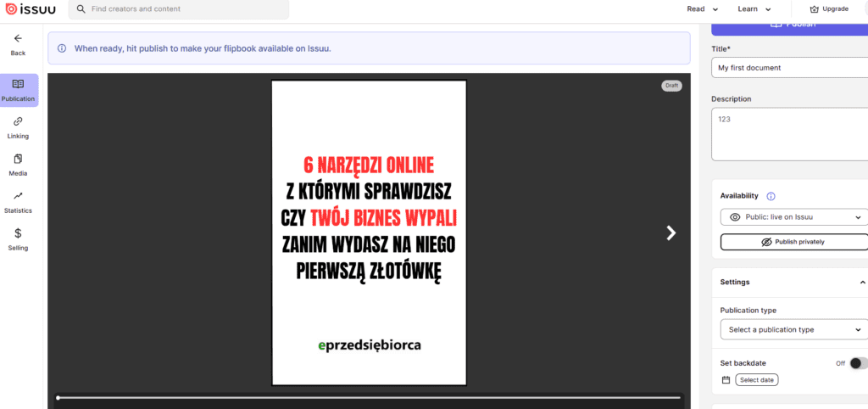Click the search magnifier icon
868x409 pixels.
[81, 9]
